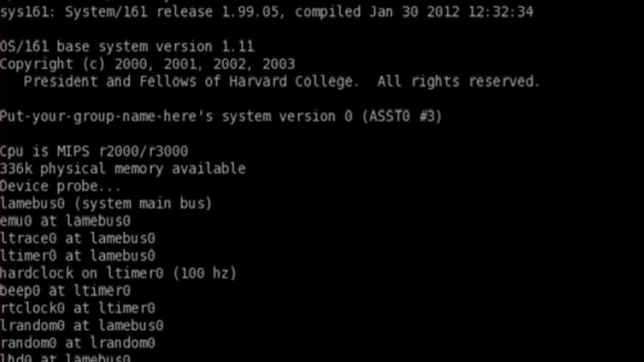This screenshot has height=362, width=644.
Task: Click the ltimer0 at lamebus0 line
Action: (78, 256)
